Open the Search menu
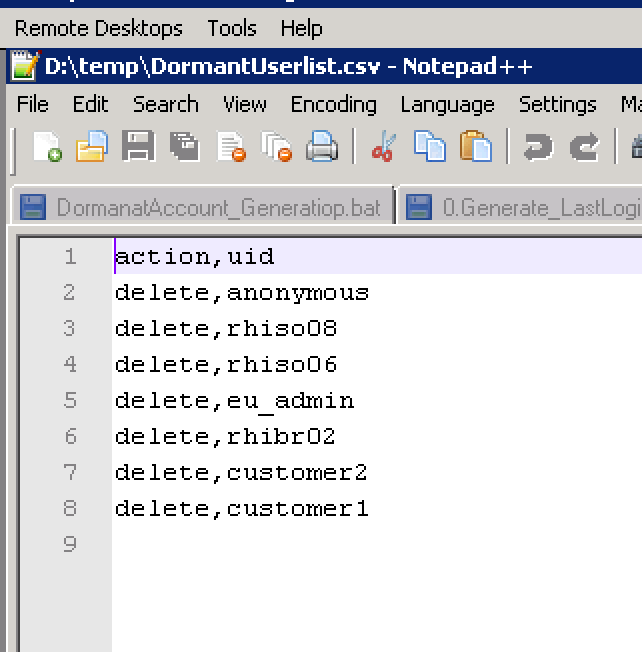 click(x=165, y=104)
